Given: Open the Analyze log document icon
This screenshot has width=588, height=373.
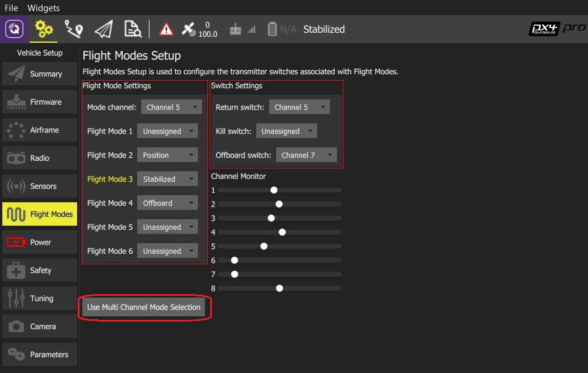Looking at the screenshot, I should point(133,29).
